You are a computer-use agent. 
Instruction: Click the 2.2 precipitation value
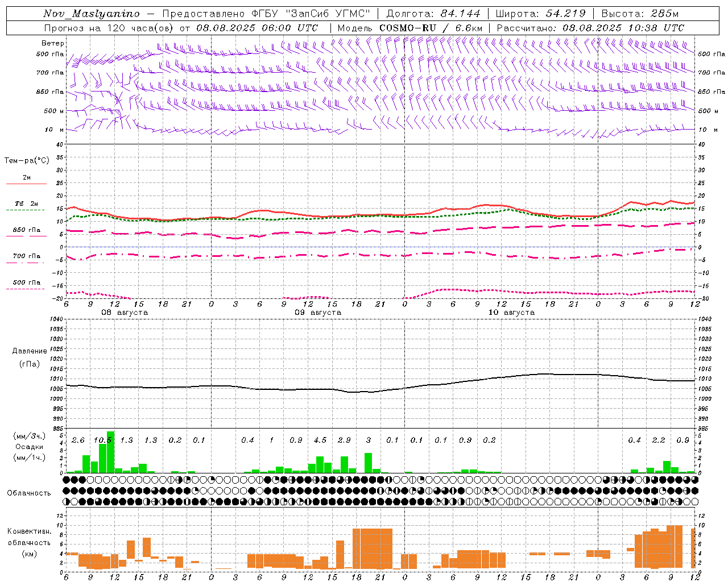[659, 440]
